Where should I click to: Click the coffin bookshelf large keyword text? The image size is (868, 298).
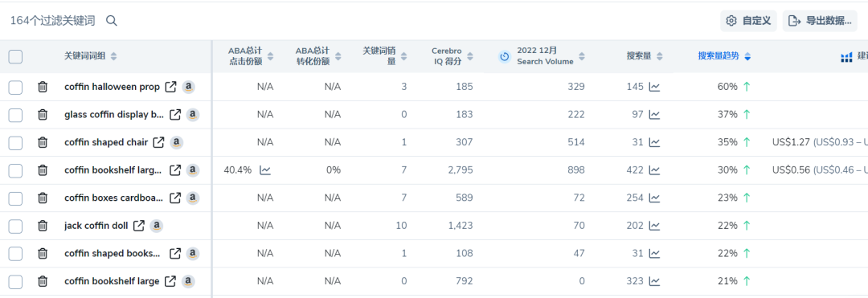[x=112, y=281]
